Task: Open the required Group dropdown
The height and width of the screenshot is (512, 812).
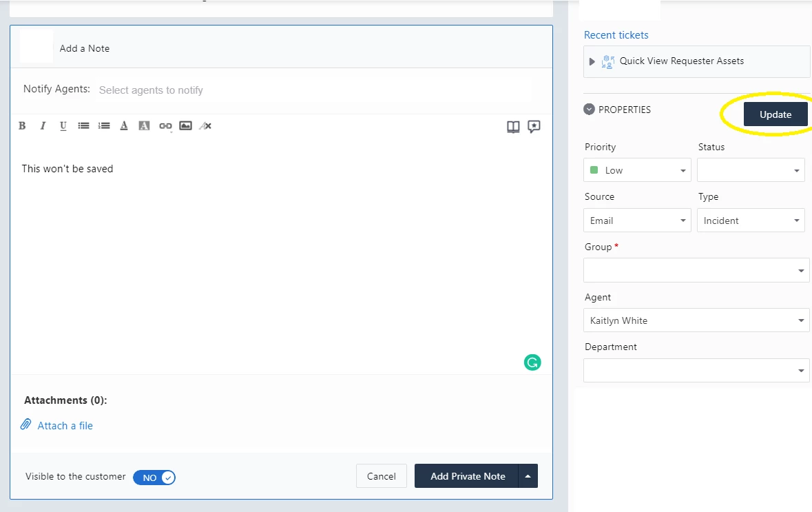Action: (x=696, y=270)
